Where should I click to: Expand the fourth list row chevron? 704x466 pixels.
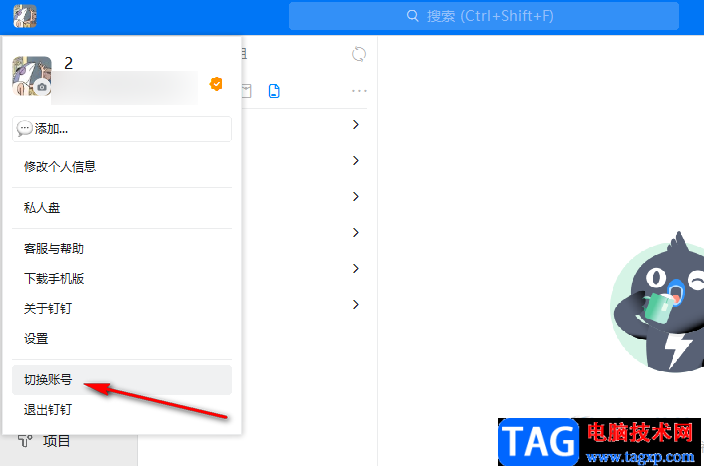coord(356,233)
